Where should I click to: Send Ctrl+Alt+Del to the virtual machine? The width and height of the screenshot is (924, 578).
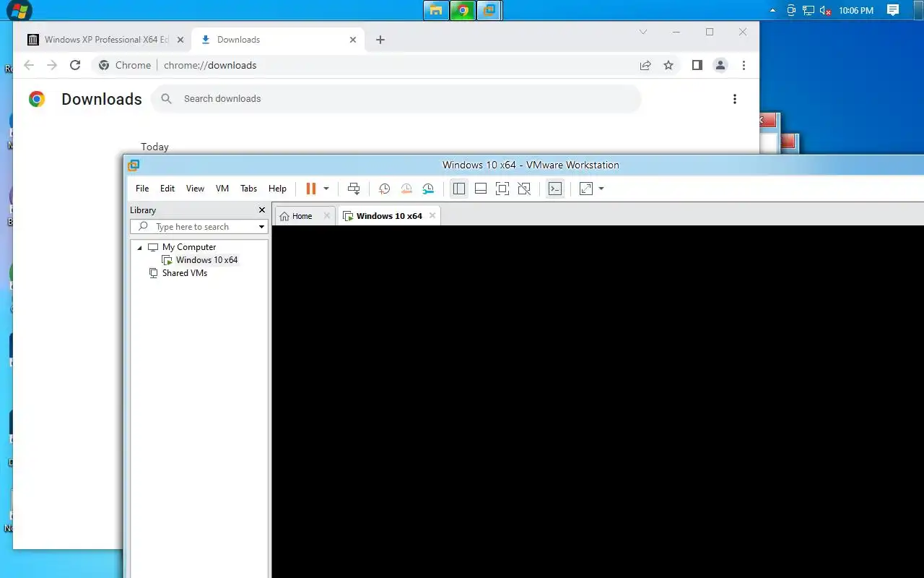[x=354, y=189]
